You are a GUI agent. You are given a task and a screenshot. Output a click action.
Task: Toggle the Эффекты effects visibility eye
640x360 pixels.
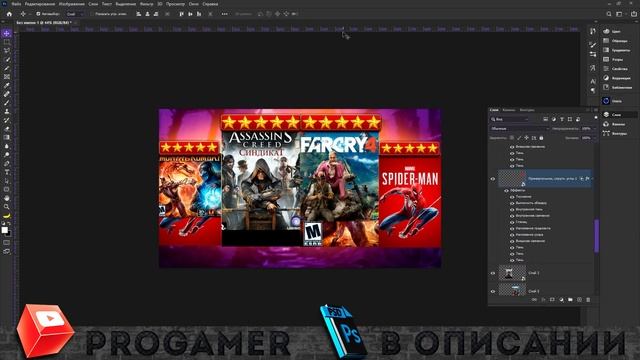coord(507,191)
